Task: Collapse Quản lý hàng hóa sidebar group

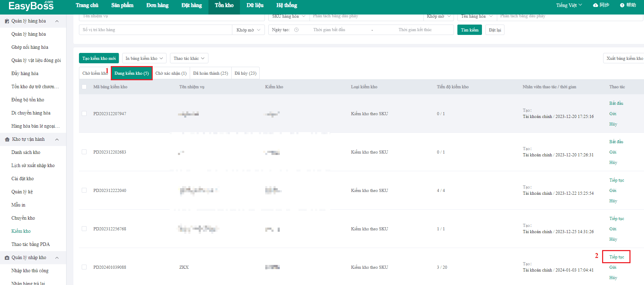Action: click(57, 21)
